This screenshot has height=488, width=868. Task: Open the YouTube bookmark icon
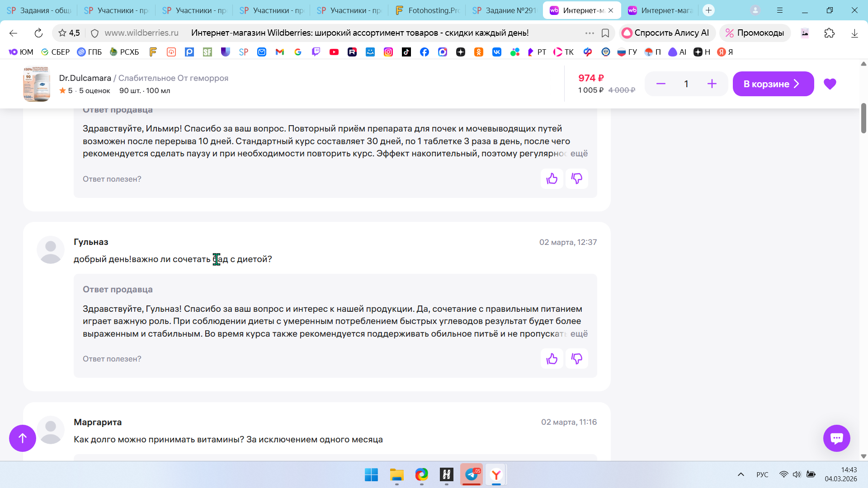[x=334, y=52]
